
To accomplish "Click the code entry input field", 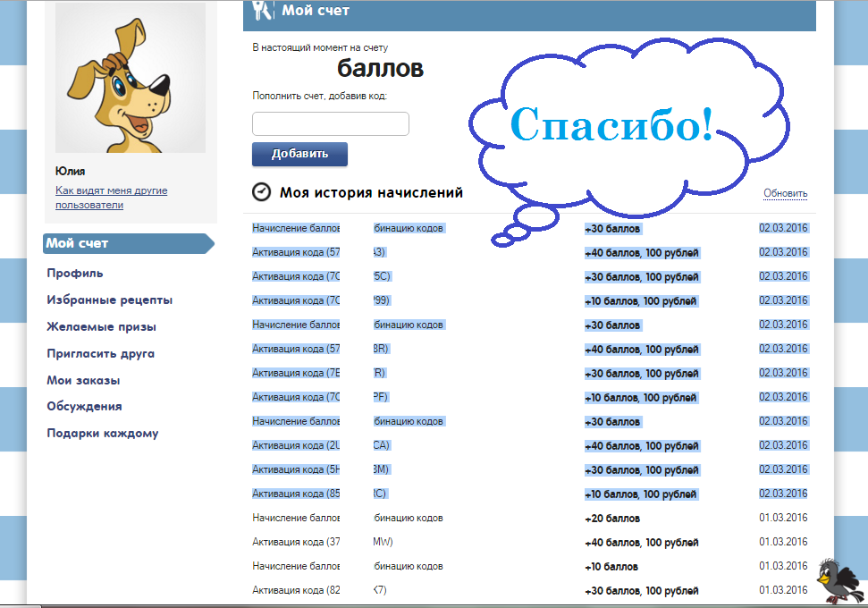I will pos(330,123).
